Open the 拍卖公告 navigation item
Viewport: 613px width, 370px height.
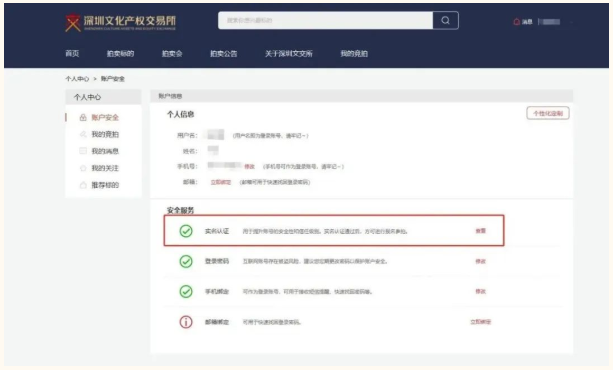click(224, 54)
